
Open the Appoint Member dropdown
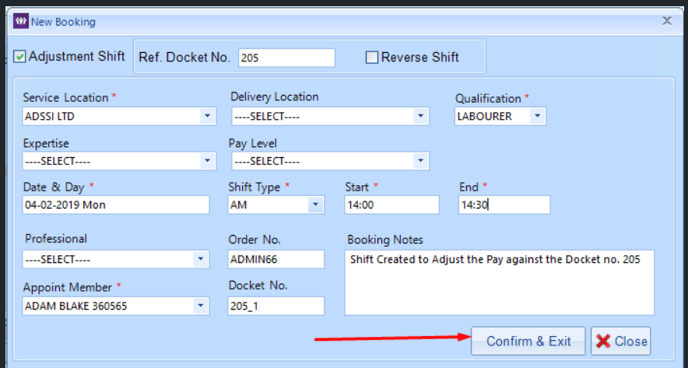coord(200,306)
